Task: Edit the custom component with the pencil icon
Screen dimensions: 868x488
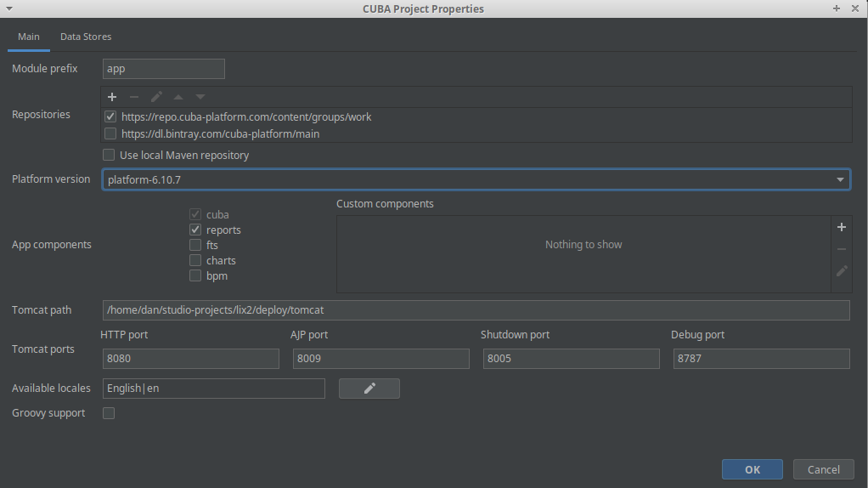Action: pos(842,271)
